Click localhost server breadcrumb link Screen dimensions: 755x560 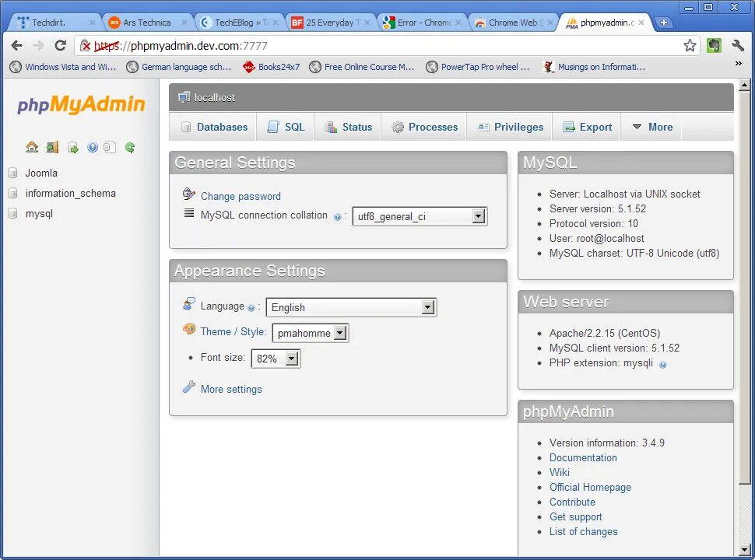click(214, 98)
